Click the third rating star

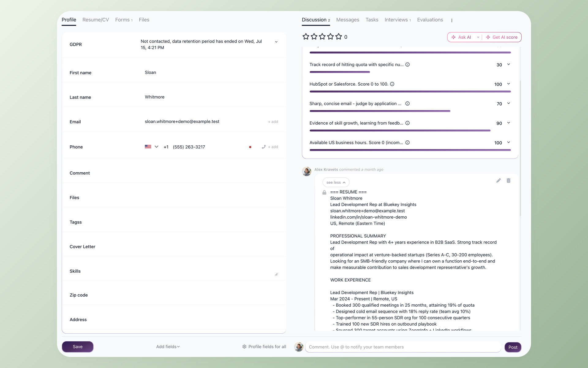tap(322, 37)
